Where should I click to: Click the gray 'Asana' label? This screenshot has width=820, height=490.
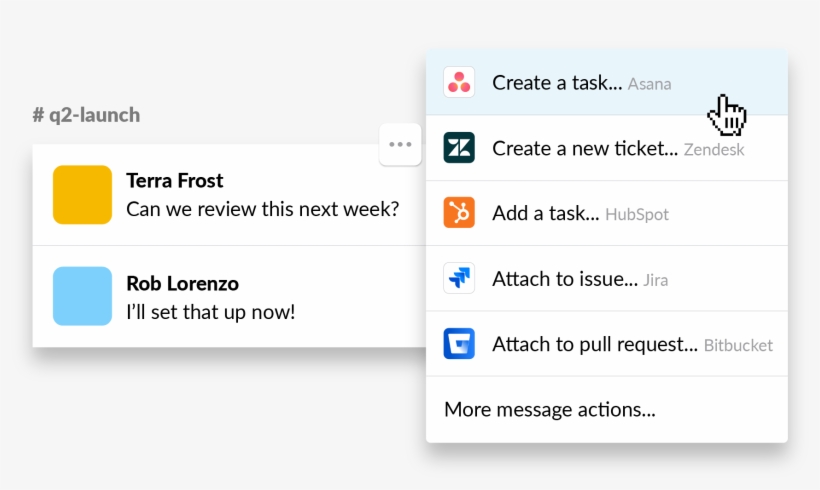pos(650,84)
